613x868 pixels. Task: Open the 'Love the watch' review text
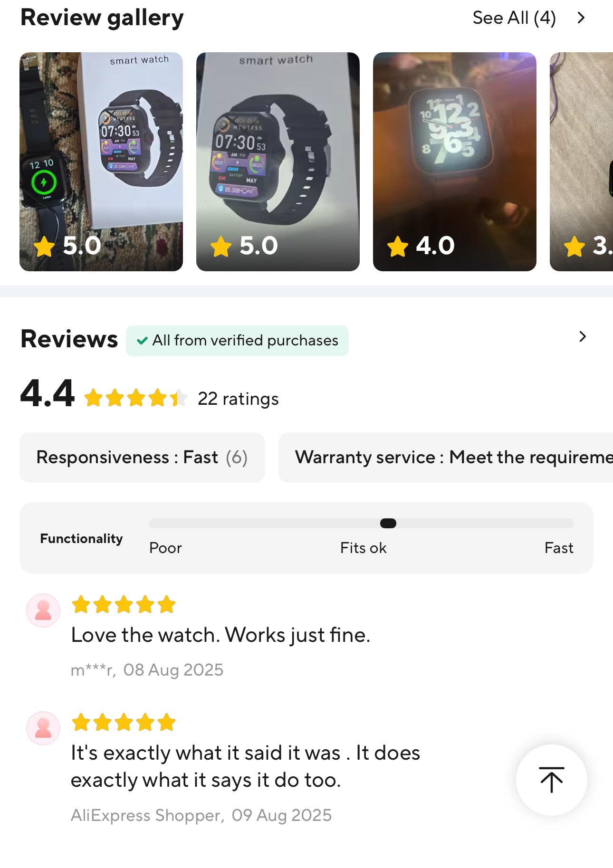pyautogui.click(x=220, y=635)
